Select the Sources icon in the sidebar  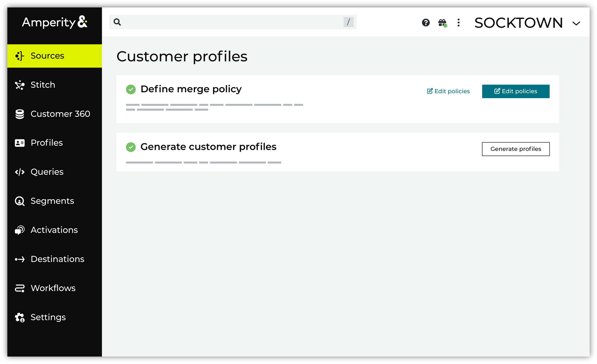19,56
